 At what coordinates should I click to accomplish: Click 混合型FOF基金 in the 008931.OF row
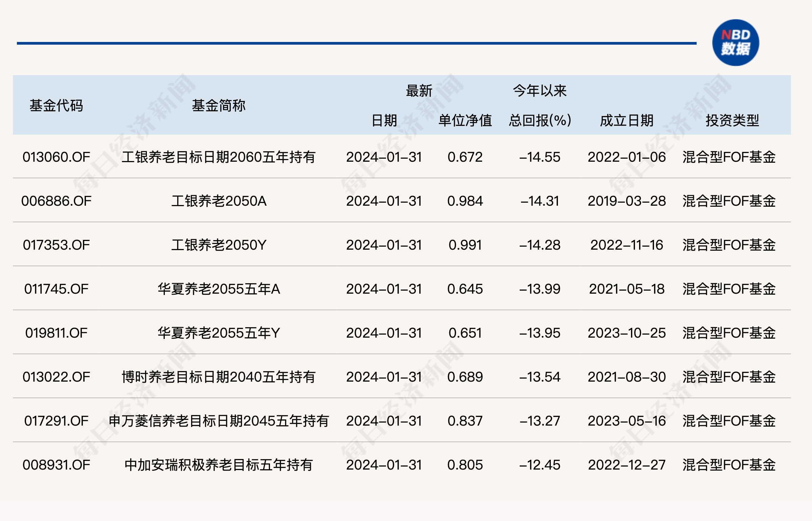[x=729, y=465]
